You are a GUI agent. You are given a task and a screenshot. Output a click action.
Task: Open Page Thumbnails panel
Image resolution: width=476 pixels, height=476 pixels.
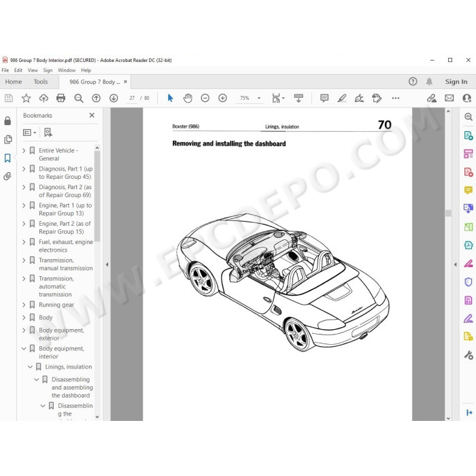click(8, 139)
